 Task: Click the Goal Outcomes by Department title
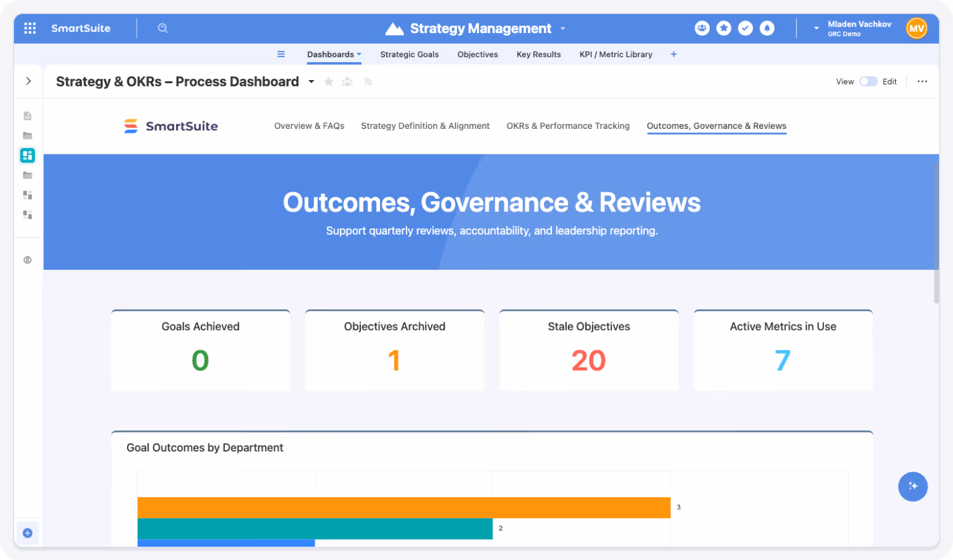pos(205,448)
